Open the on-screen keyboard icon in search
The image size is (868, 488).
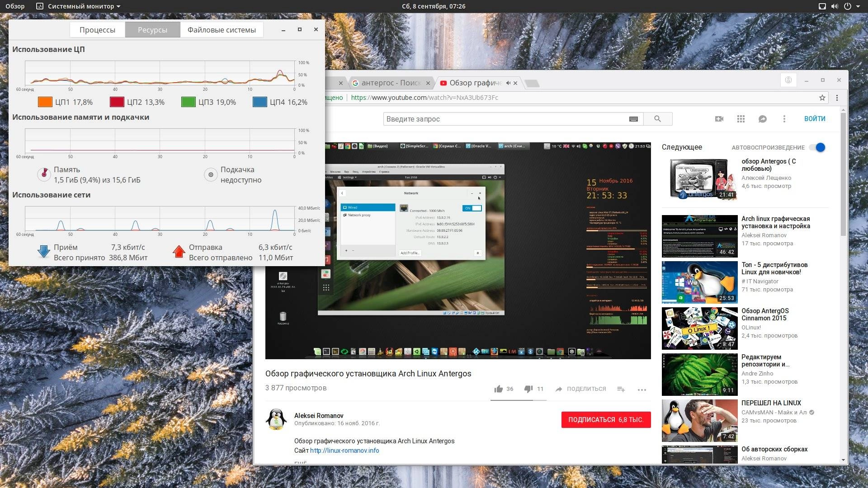pyautogui.click(x=633, y=119)
